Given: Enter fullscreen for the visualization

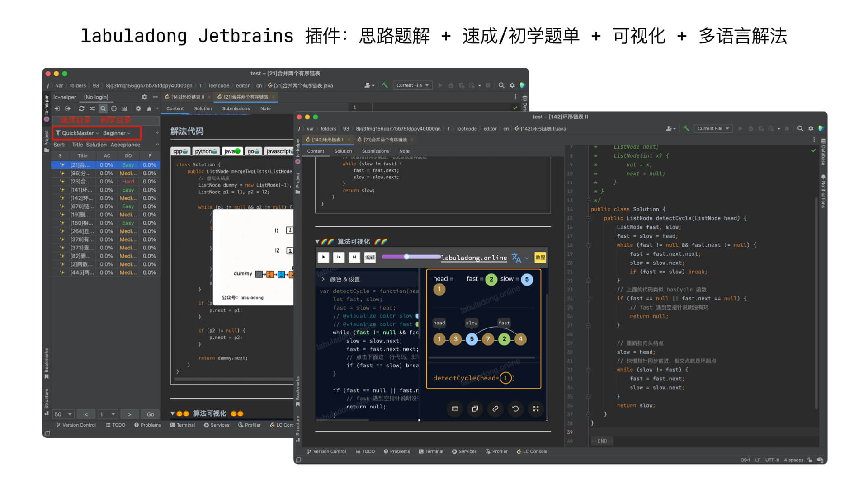Looking at the screenshot, I should 536,409.
